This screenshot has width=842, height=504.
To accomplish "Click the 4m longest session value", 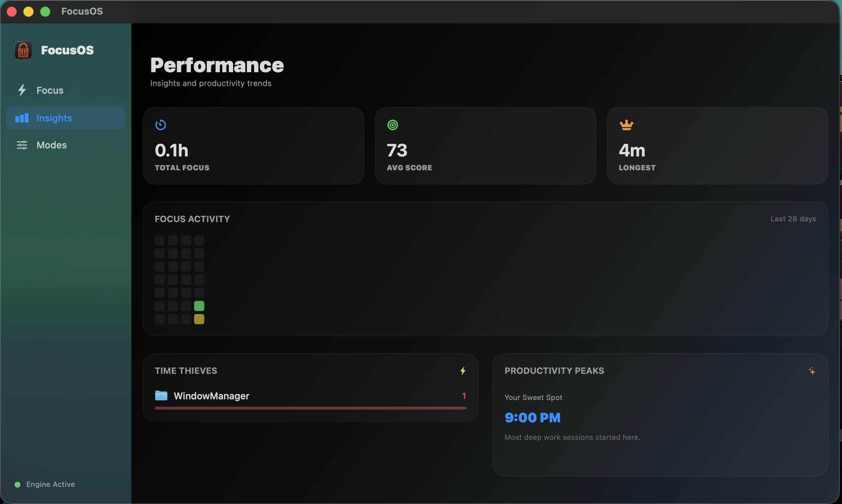I will (x=632, y=150).
